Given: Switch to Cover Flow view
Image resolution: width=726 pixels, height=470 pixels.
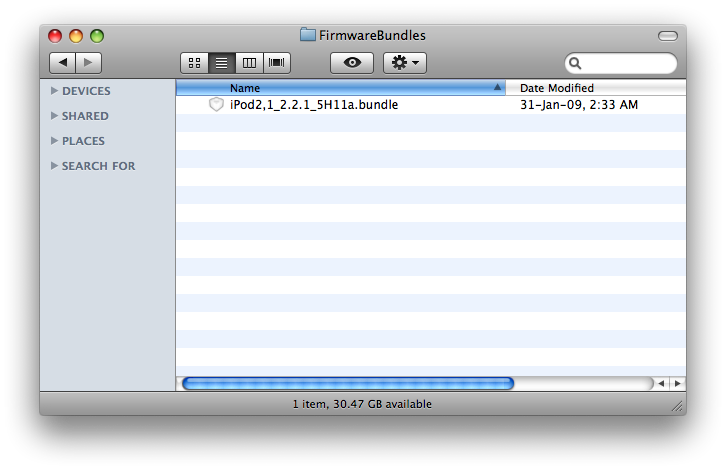Looking at the screenshot, I should [276, 63].
